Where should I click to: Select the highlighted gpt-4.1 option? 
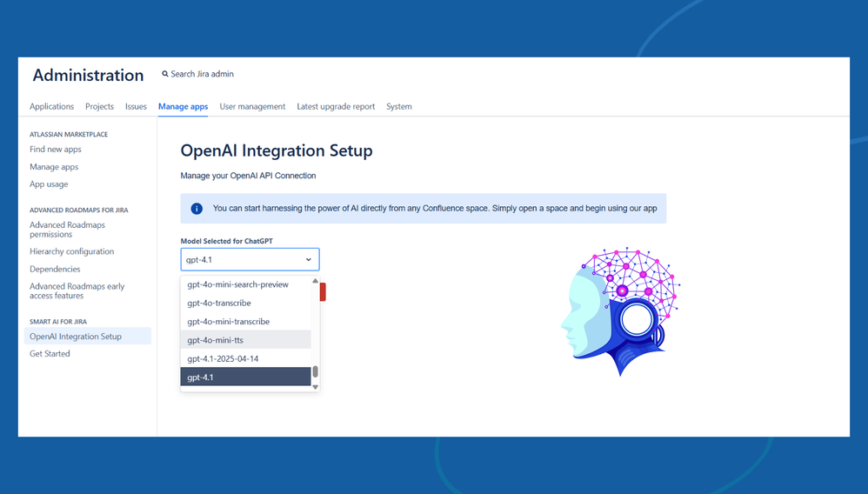(x=246, y=377)
